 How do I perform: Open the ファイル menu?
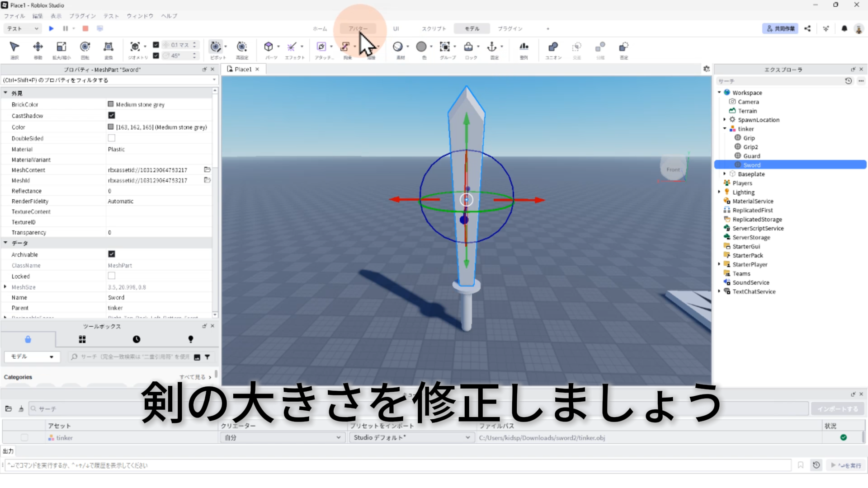point(14,16)
